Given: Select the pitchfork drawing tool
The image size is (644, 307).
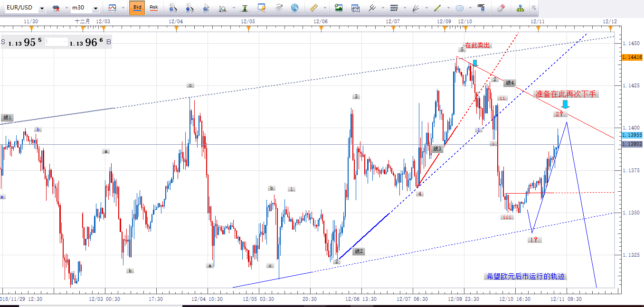Looking at the screenshot, I should click(372, 8).
